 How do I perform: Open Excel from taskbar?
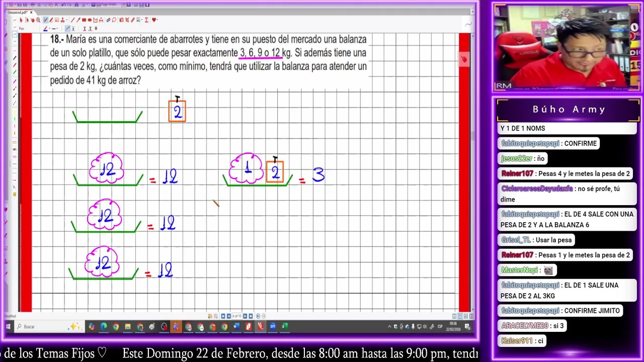point(285,327)
